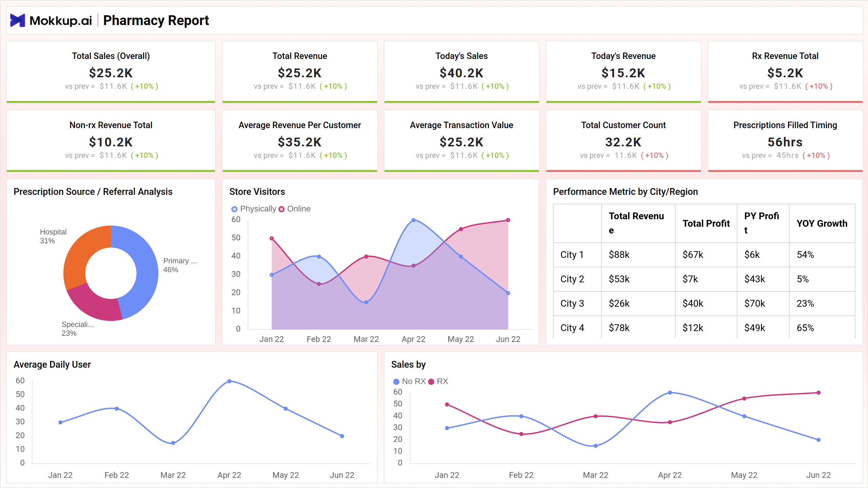Select the City 3 row label
Screen dimensions: 868x488
[572, 303]
